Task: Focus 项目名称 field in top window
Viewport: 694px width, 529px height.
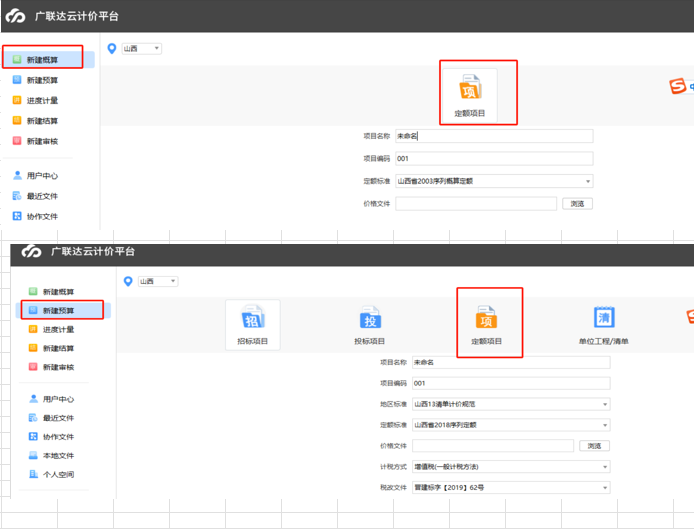Action: [x=494, y=136]
